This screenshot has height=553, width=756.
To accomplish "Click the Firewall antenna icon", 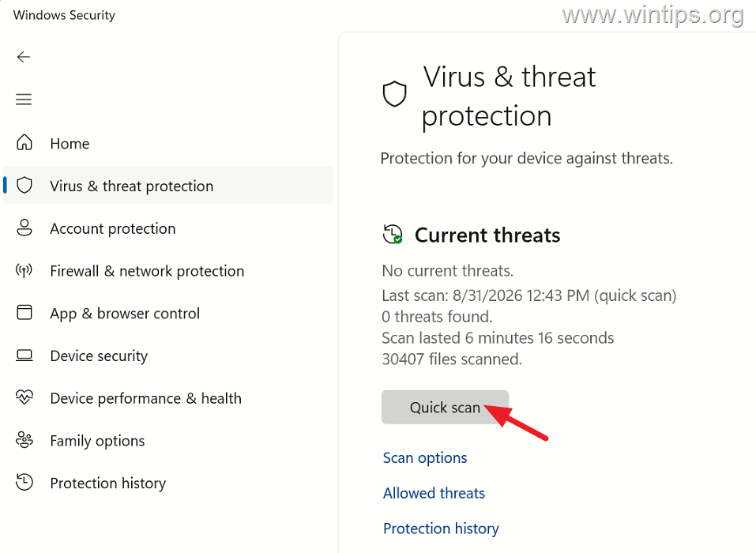I will (x=24, y=270).
